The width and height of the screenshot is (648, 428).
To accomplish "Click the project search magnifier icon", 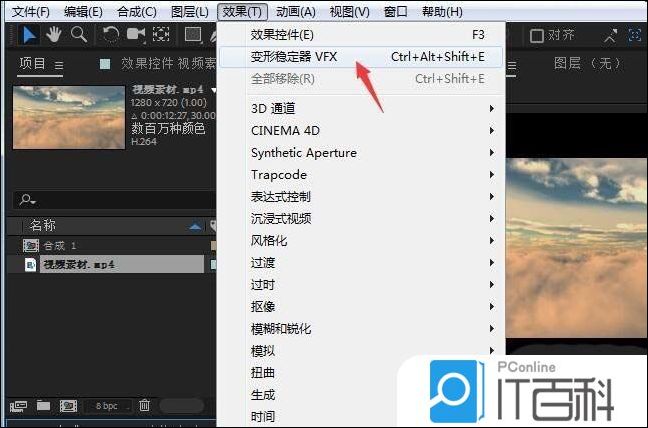I will [27, 200].
